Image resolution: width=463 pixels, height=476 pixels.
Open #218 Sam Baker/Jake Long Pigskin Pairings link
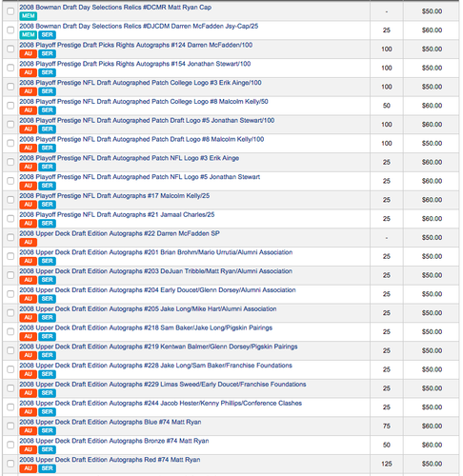146,327
